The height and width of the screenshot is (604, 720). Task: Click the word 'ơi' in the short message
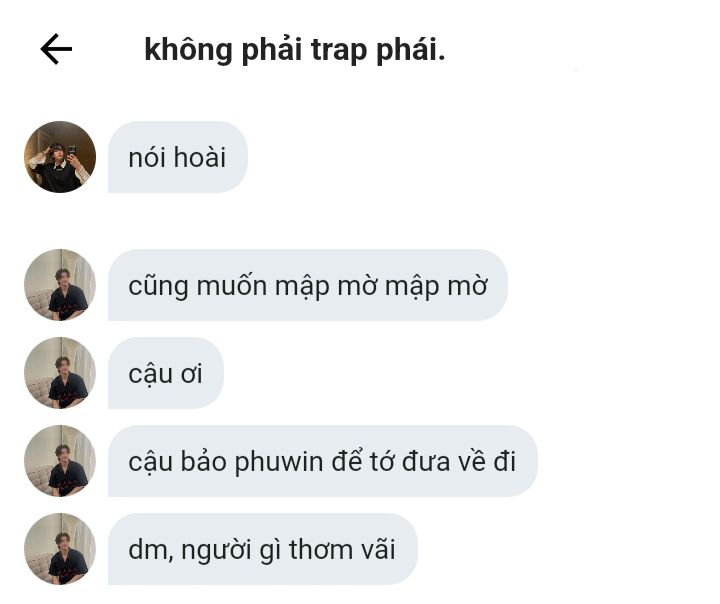coord(191,374)
